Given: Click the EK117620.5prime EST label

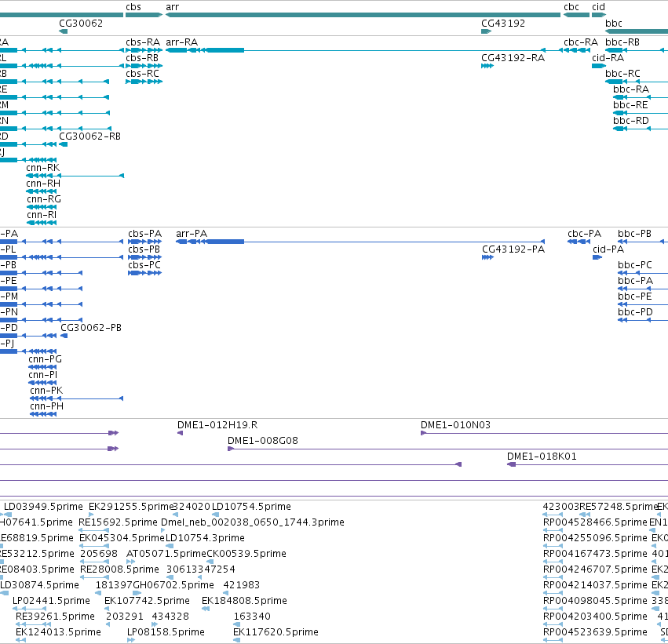Looking at the screenshot, I should (276, 632).
